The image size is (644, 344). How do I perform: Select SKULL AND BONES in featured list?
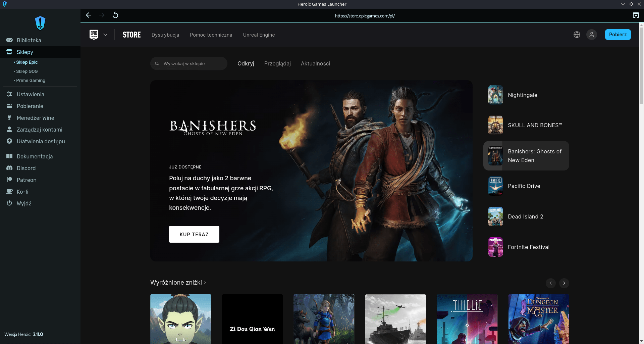(526, 125)
